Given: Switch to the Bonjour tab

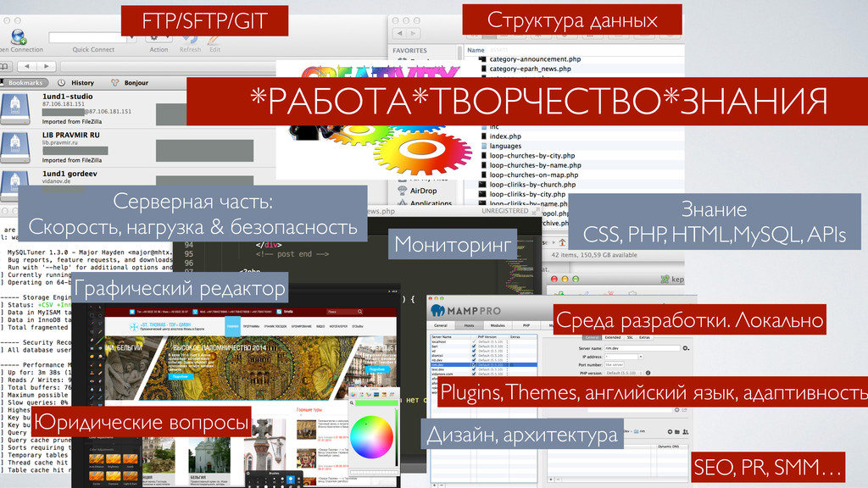Looking at the screenshot, I should click(x=130, y=82).
